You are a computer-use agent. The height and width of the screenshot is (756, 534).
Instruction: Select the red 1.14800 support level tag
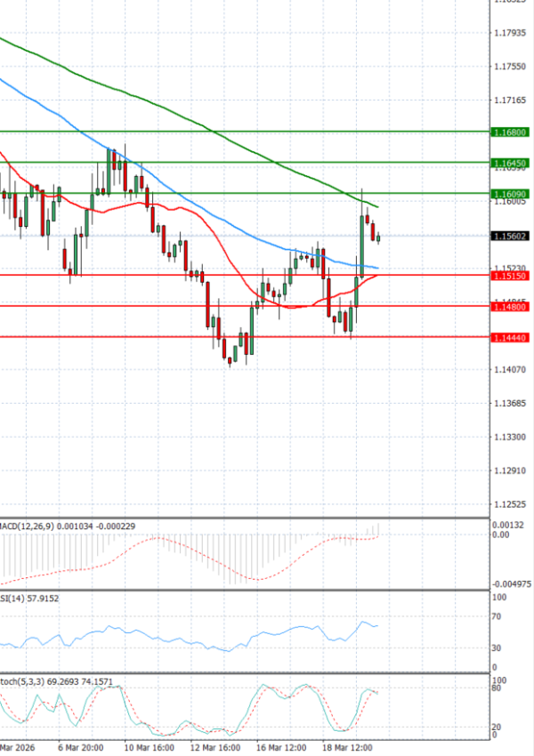point(511,307)
